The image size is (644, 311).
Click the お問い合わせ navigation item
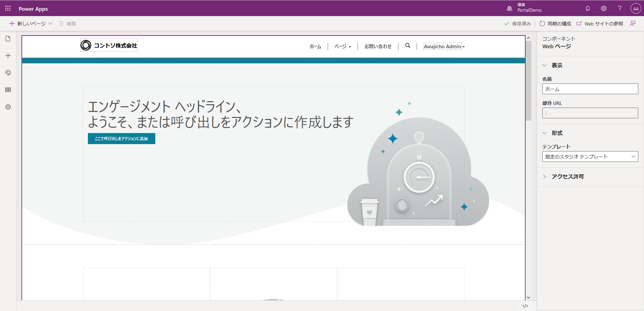(x=378, y=47)
